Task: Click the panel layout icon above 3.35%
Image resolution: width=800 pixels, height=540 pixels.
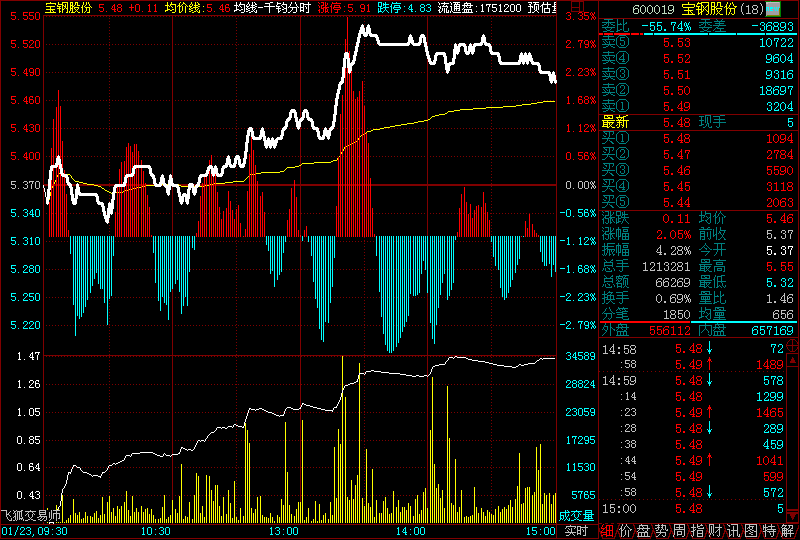Action: (x=577, y=6)
